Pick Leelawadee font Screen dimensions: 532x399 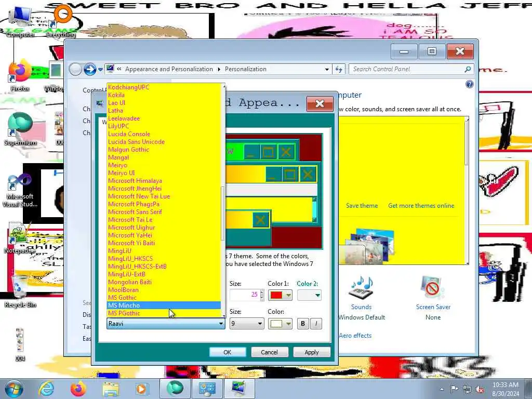tap(164, 118)
